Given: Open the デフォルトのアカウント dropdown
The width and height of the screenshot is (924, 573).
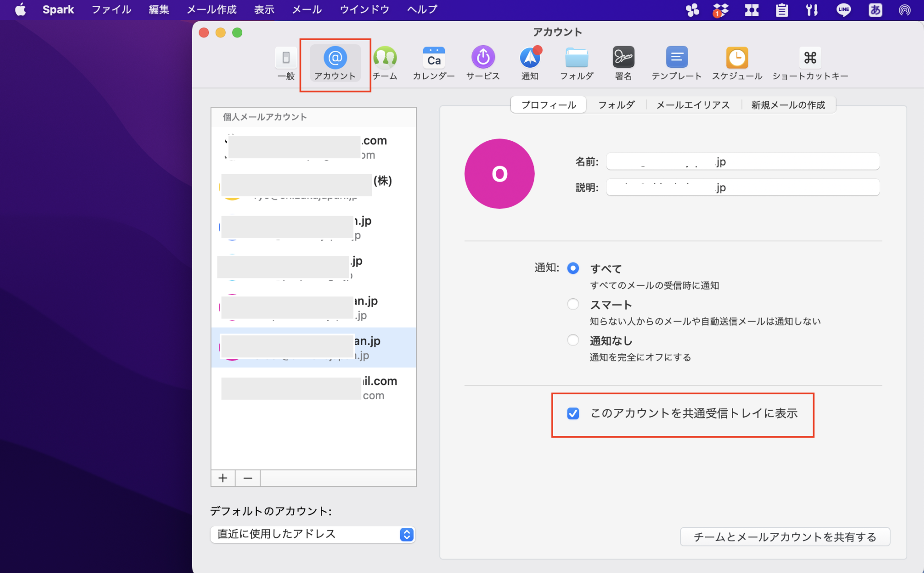Looking at the screenshot, I should [x=312, y=534].
